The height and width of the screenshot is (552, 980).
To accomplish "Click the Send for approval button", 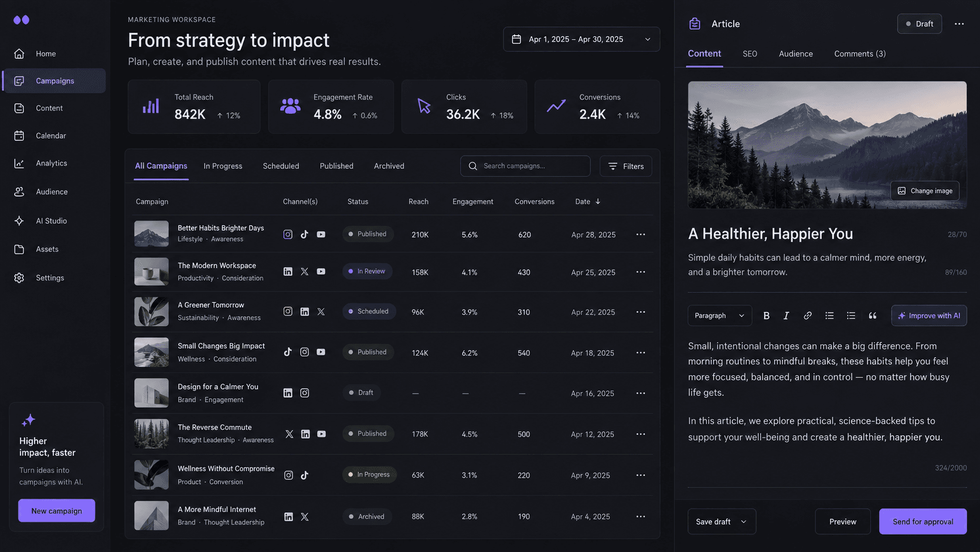I will point(923,521).
